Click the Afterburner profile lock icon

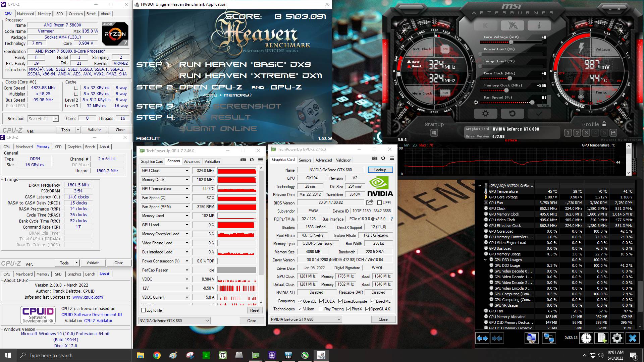pos(604,124)
